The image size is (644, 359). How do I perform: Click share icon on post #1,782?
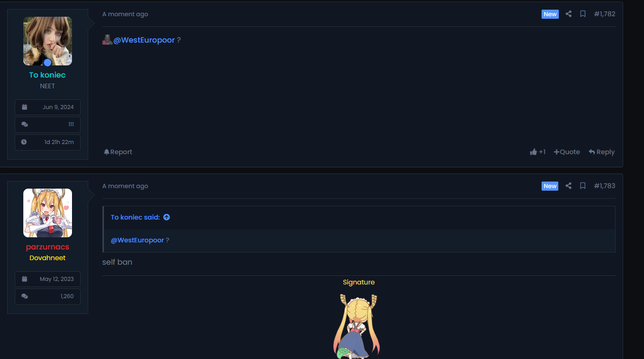tap(568, 14)
